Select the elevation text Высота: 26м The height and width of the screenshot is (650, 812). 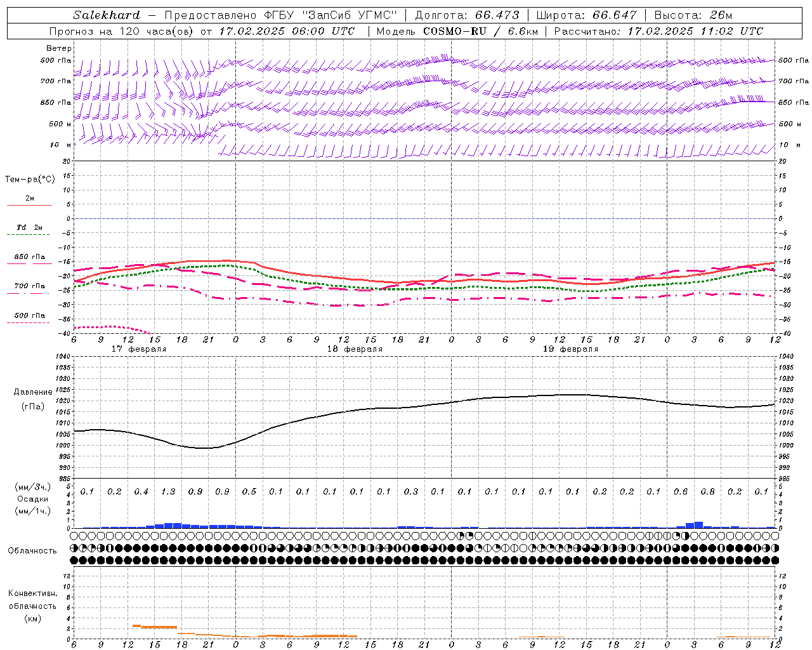pyautogui.click(x=693, y=15)
